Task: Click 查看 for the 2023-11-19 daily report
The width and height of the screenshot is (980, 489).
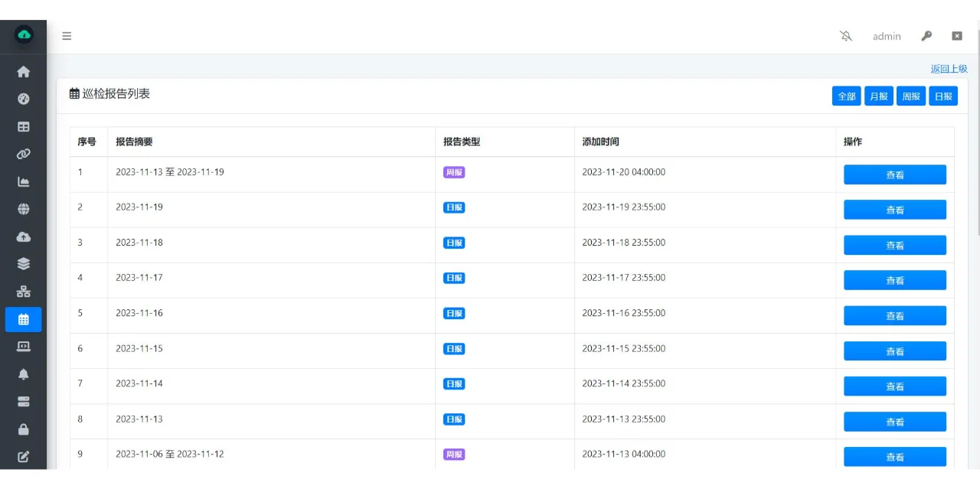Action: [x=895, y=210]
